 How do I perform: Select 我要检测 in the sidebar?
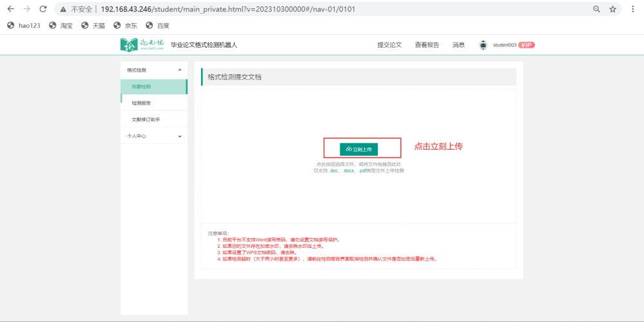click(x=141, y=86)
